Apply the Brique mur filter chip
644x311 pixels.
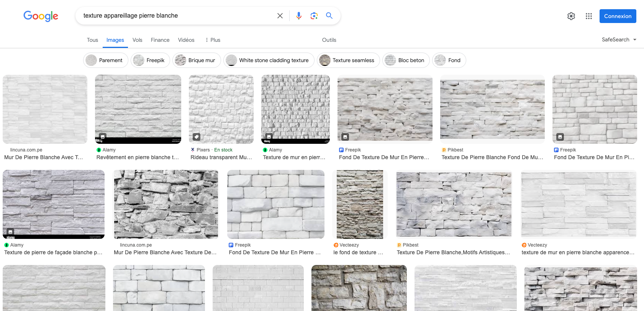coord(197,60)
